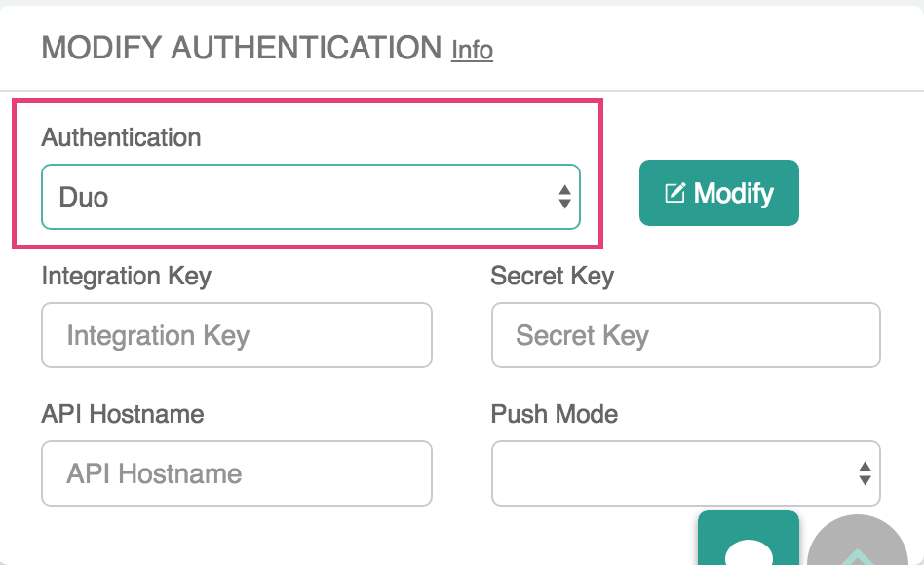Click the word Modify on the teal button
This screenshot has width=924, height=565.
pos(733,193)
